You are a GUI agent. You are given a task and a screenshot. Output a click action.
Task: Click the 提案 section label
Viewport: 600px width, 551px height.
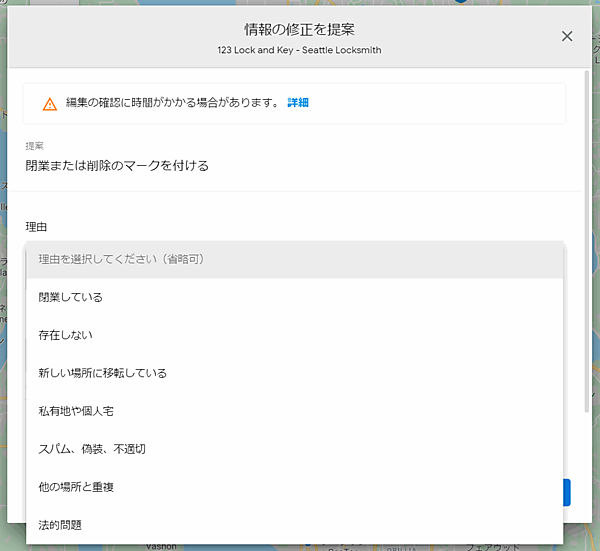[35, 146]
